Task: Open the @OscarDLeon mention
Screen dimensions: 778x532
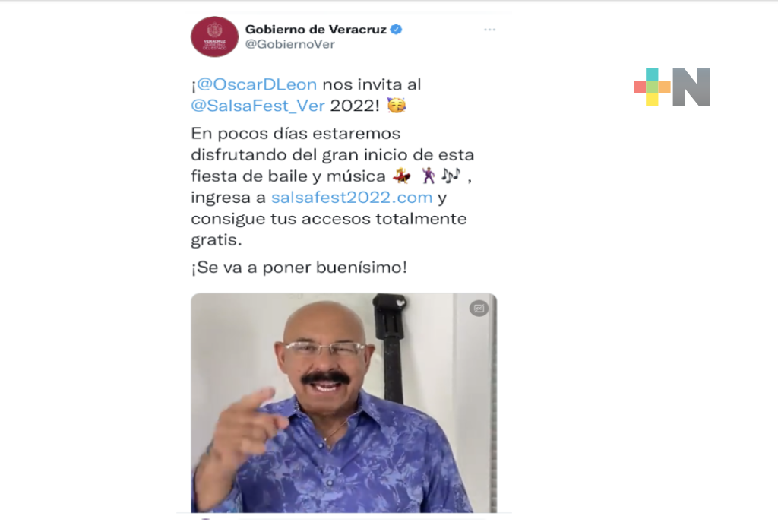Action: pos(257,84)
